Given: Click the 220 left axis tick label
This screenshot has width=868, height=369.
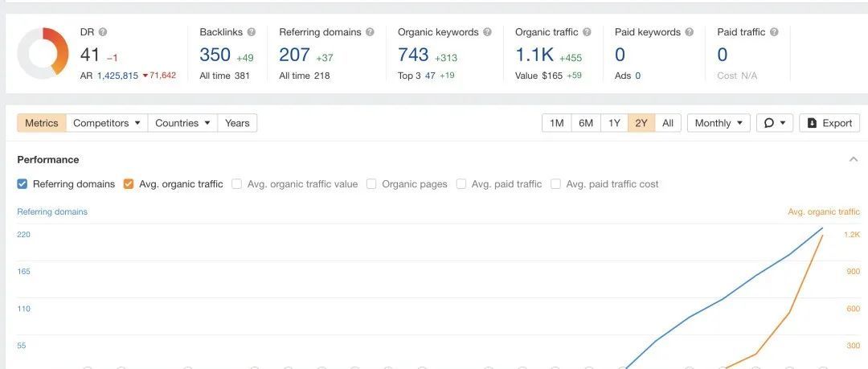Looking at the screenshot, I should click(24, 235).
